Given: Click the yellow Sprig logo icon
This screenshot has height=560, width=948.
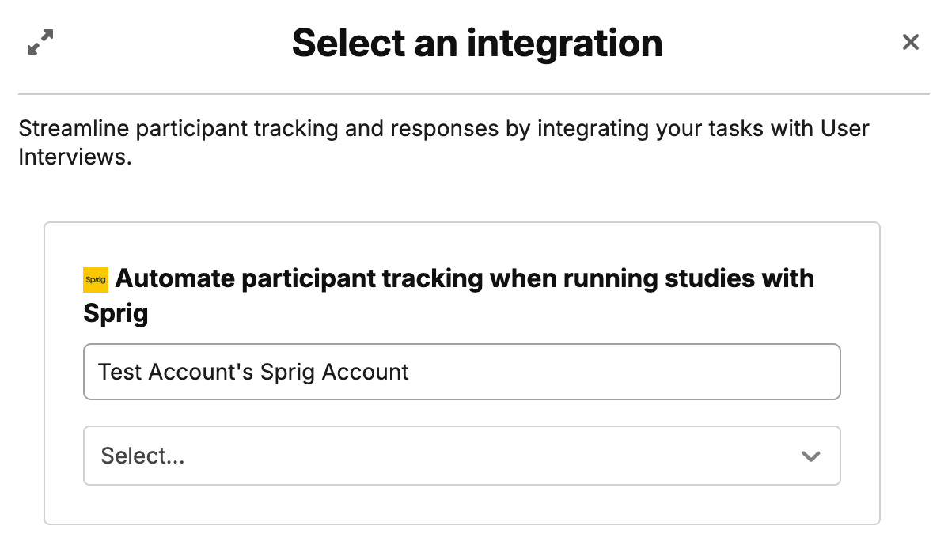Looking at the screenshot, I should click(96, 279).
